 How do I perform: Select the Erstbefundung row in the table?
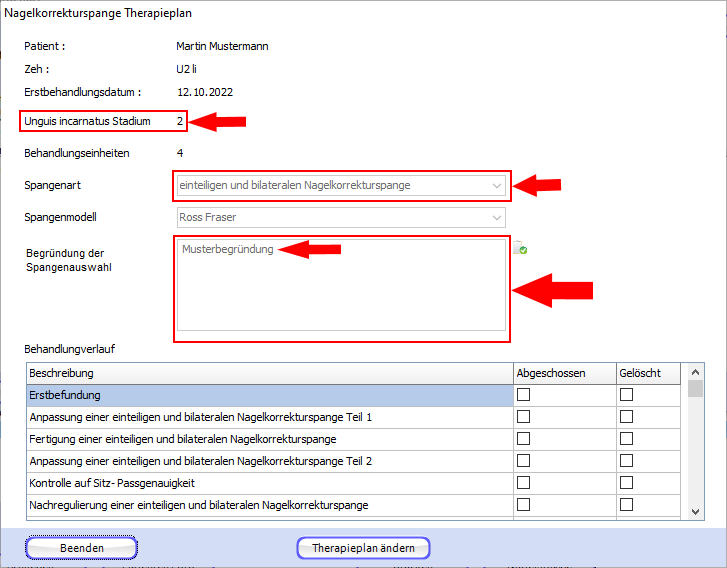(x=268, y=395)
